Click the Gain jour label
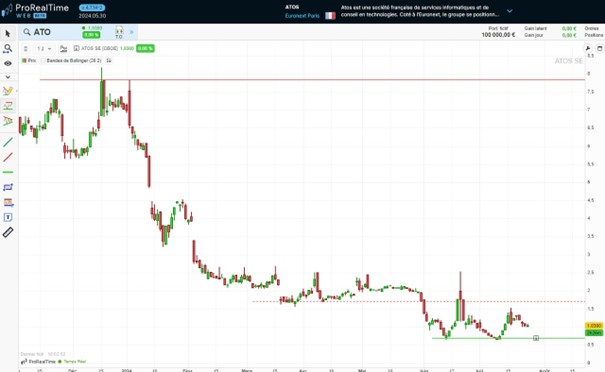Image resolution: width=605 pixels, height=372 pixels. coord(534,35)
